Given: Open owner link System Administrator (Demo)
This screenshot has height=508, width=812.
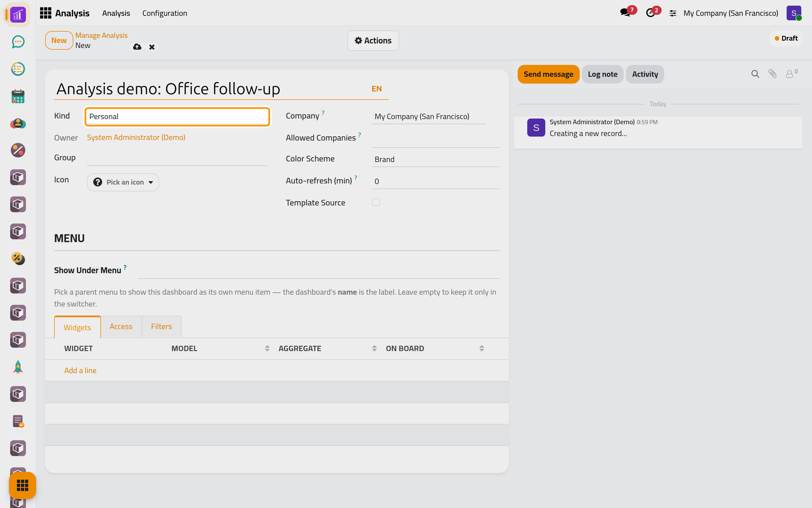Looking at the screenshot, I should click(x=136, y=138).
